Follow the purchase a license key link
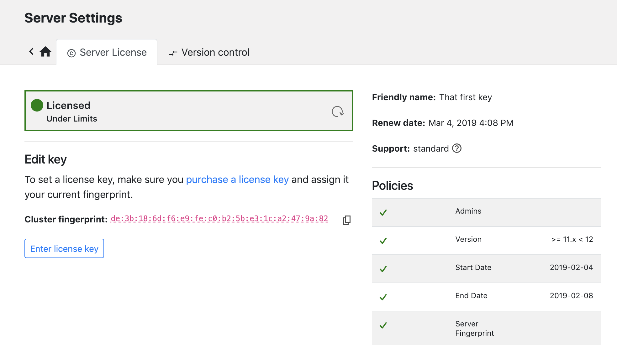The image size is (617, 364). pyautogui.click(x=237, y=179)
